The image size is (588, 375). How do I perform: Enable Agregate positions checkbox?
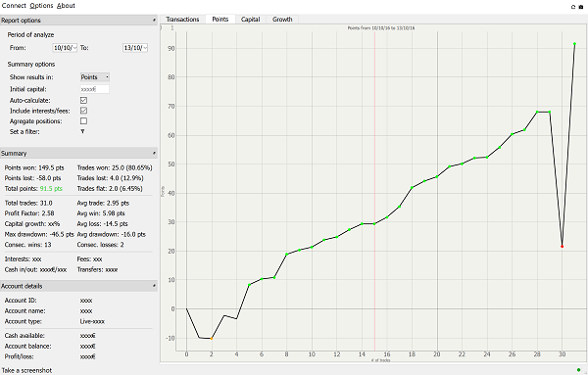click(x=83, y=121)
